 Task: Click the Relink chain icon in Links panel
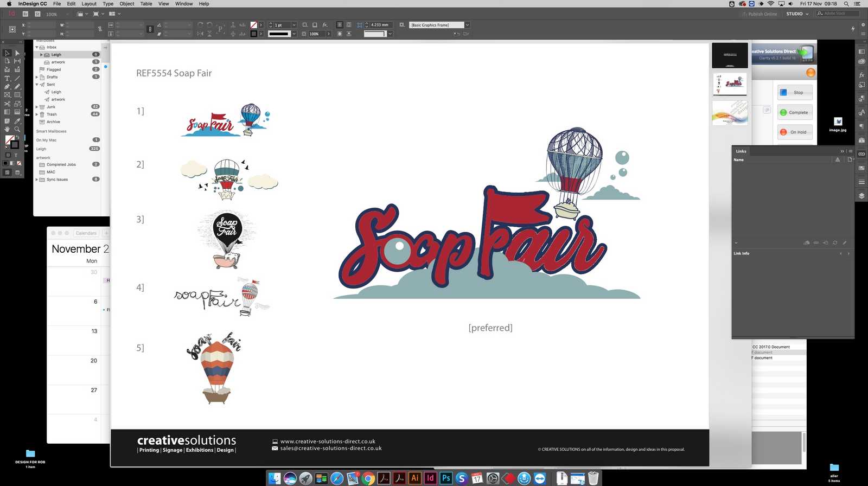816,242
